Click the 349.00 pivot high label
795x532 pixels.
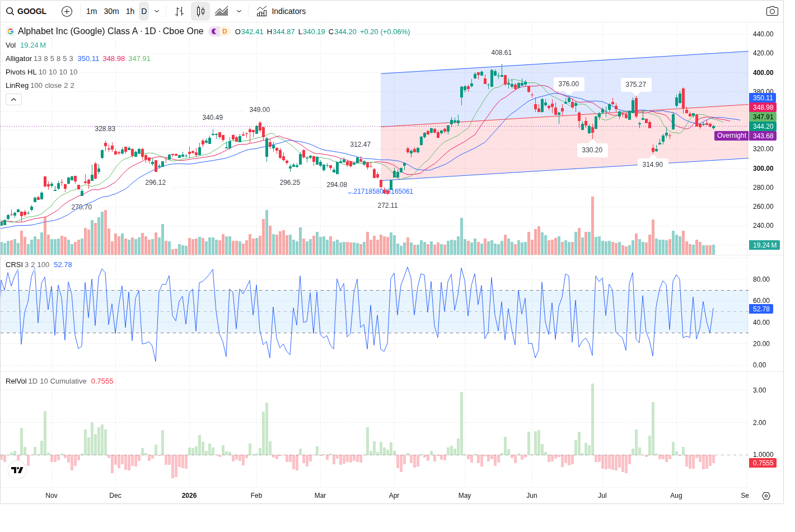tap(260, 110)
